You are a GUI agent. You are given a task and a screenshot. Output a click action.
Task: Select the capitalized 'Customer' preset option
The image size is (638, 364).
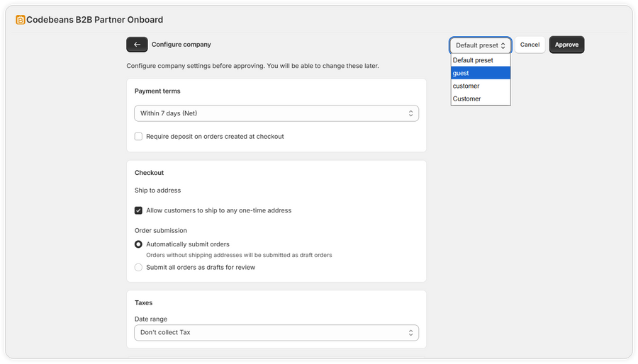pos(481,98)
